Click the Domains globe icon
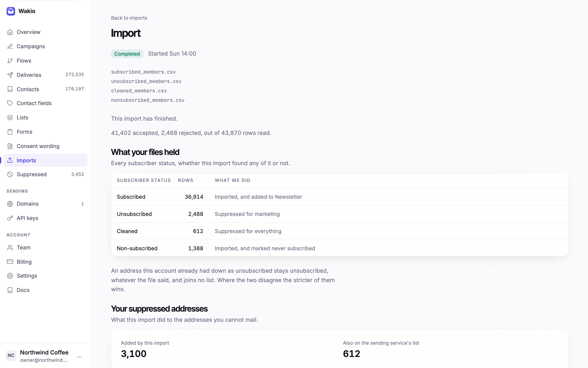The width and height of the screenshot is (588, 368). pos(10,204)
